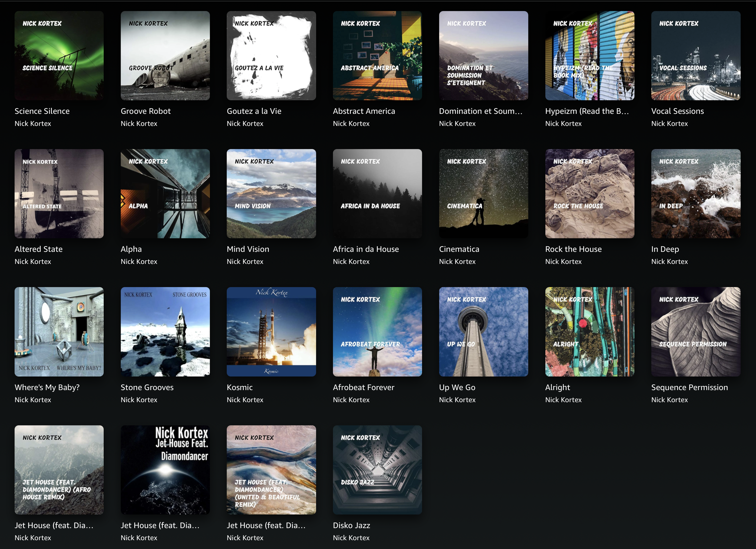Select the Goutez a la Vie cover
Viewport: 756px width, 549px height.
click(271, 56)
